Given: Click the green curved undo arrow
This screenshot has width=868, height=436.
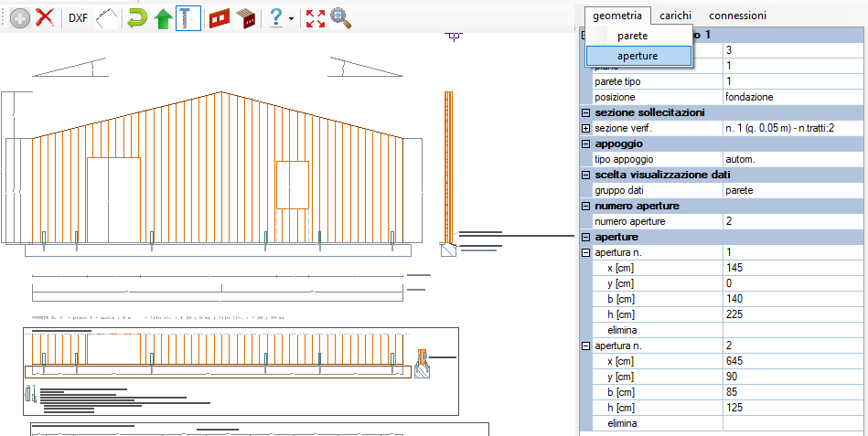Looking at the screenshot, I should click(x=137, y=18).
